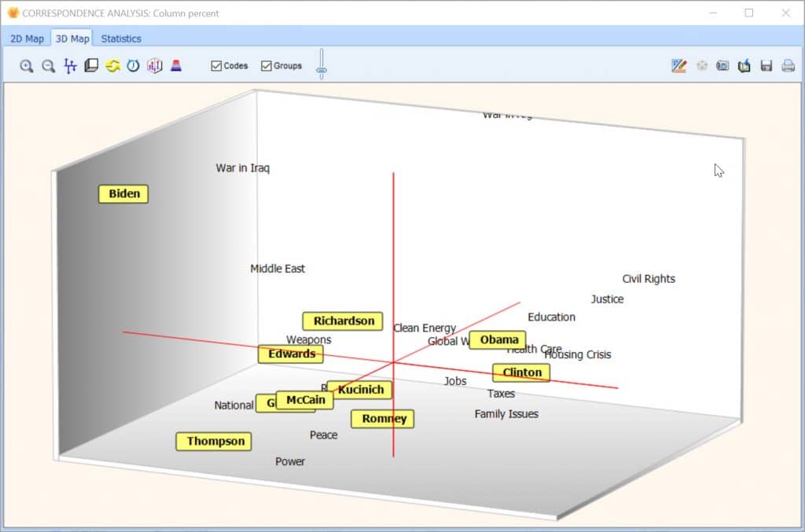The height and width of the screenshot is (532, 805).
Task: Switch to the 2D Map tab
Action: pos(27,38)
